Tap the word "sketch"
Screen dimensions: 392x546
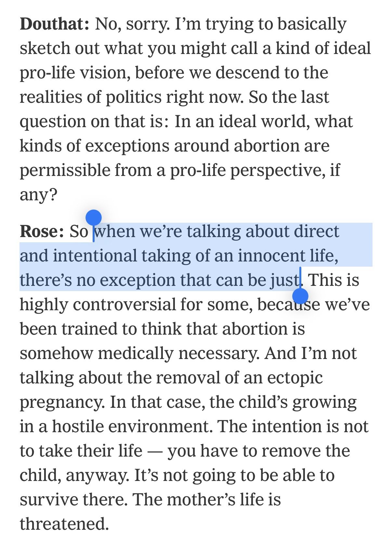[45, 48]
